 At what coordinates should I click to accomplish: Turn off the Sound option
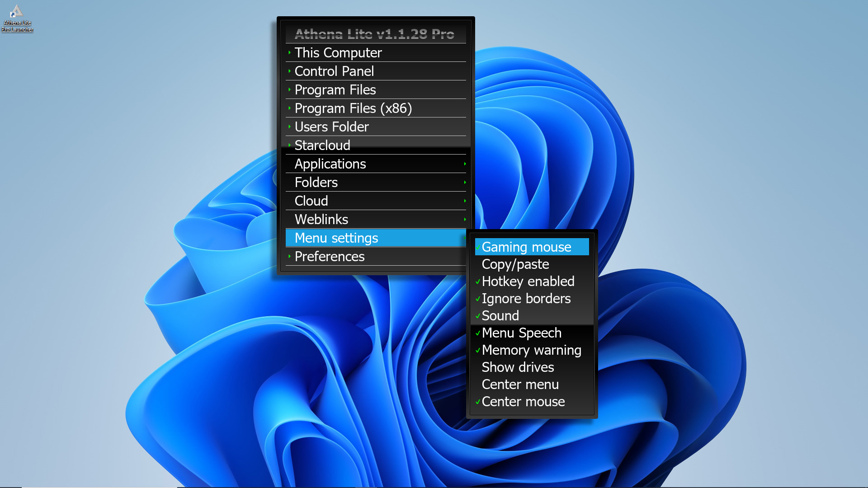tap(500, 316)
